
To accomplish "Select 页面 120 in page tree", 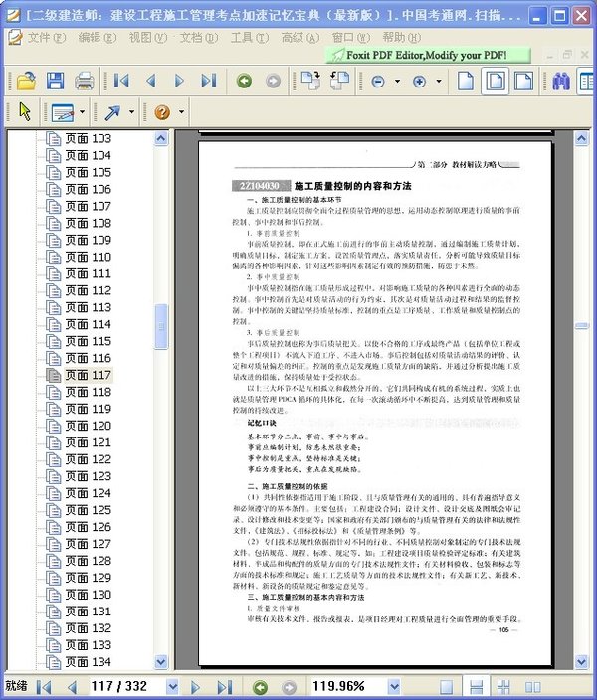I will (x=88, y=426).
